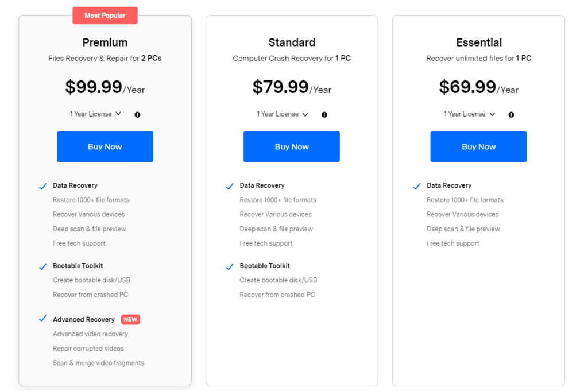The image size is (588, 391).
Task: Click the Standard Data Recovery checkmark icon
Action: (230, 187)
